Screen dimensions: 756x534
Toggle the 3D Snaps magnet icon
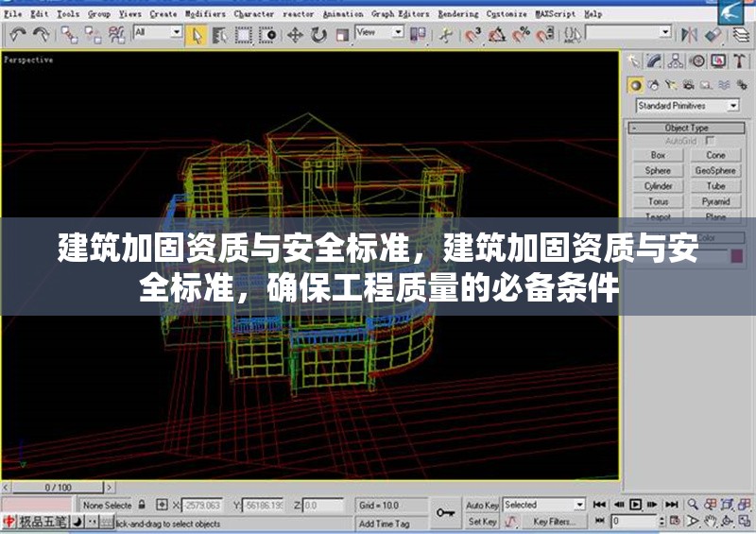click(473, 35)
